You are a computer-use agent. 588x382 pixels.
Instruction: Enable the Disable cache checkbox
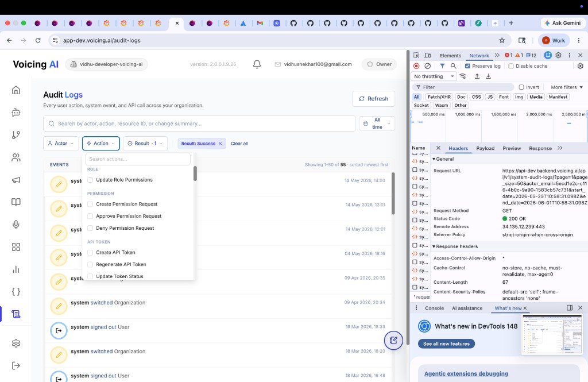point(510,66)
